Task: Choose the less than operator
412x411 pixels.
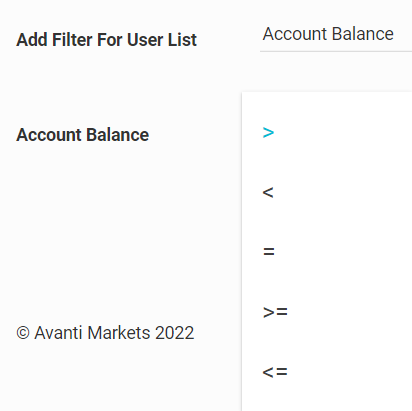Action: [327, 192]
